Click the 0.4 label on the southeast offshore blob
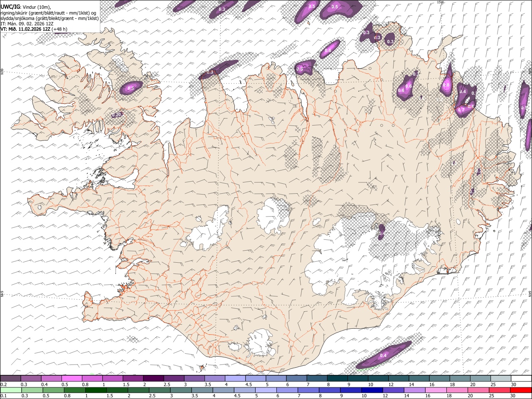This screenshot has height=399, width=532. (383, 355)
